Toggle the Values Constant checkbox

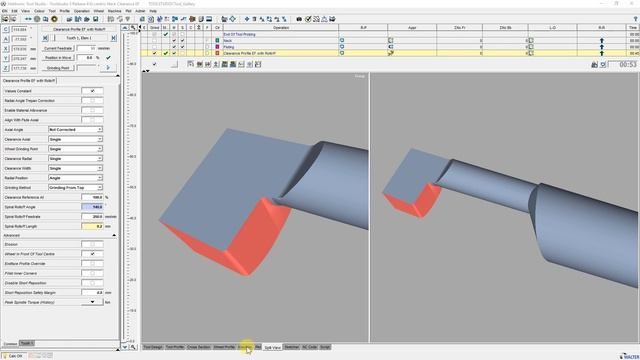92,91
